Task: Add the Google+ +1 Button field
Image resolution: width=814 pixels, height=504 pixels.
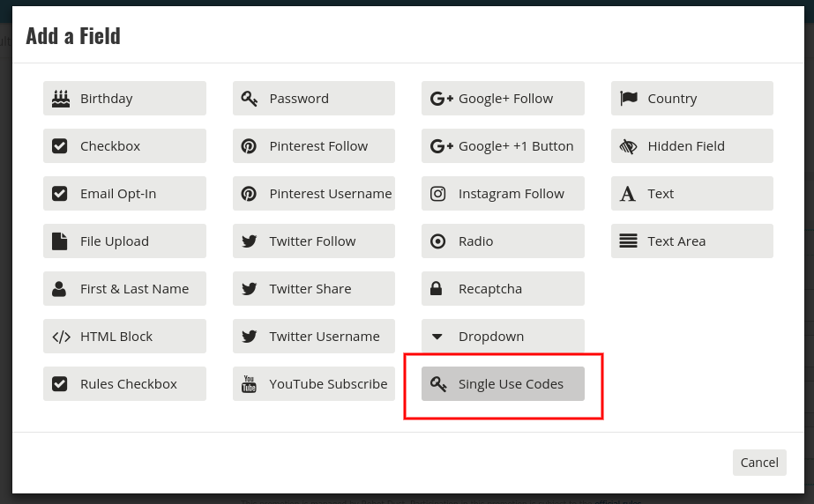Action: coord(503,145)
